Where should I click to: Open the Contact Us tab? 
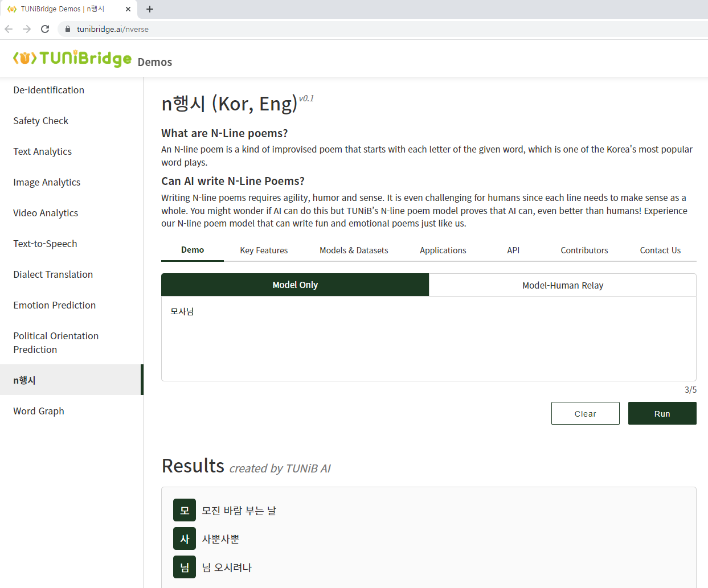660,250
